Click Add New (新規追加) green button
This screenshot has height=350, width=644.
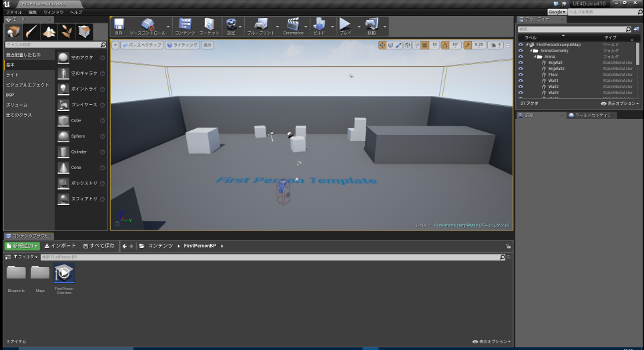click(22, 246)
